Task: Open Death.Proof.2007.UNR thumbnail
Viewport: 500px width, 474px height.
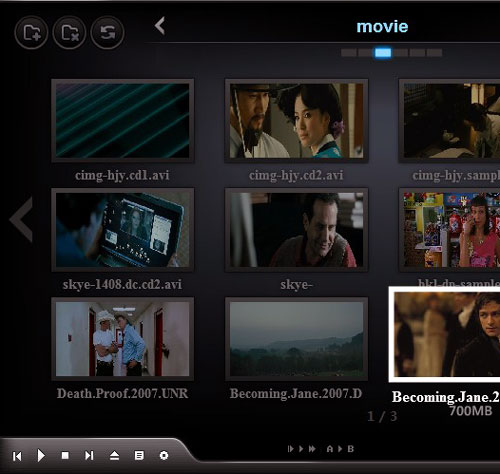Action: [123, 339]
